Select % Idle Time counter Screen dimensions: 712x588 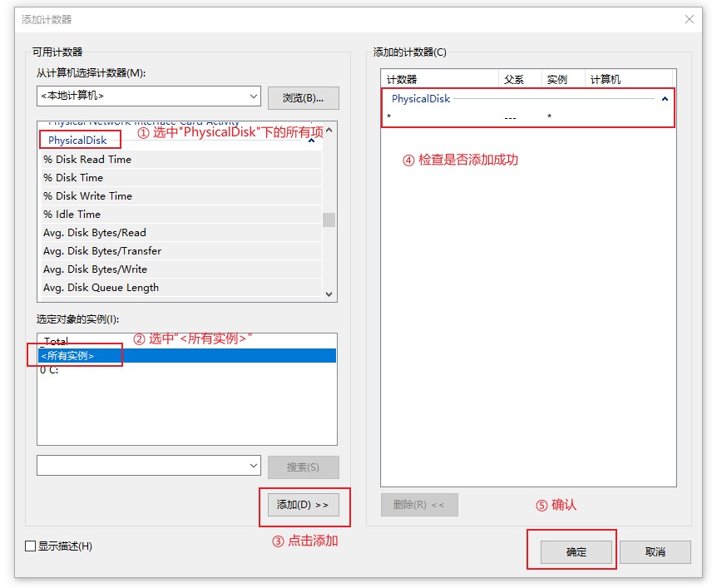click(x=181, y=215)
